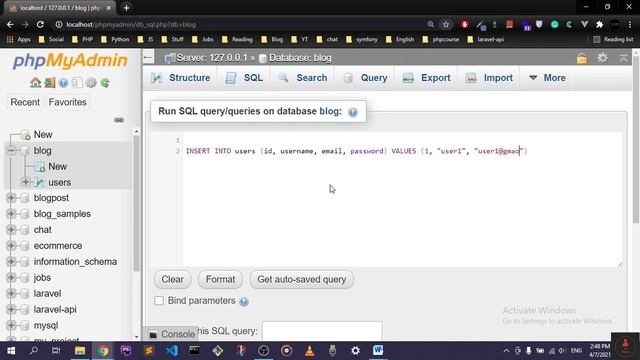640x360 pixels.
Task: Expand the users table node
Action: (25, 182)
